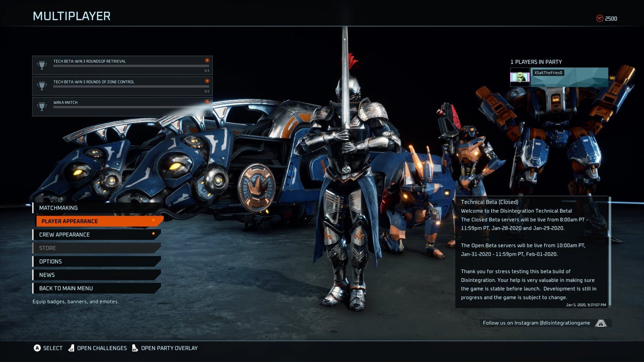
Task: Click the new-item diamond on Player Appearance
Action: [154, 220]
